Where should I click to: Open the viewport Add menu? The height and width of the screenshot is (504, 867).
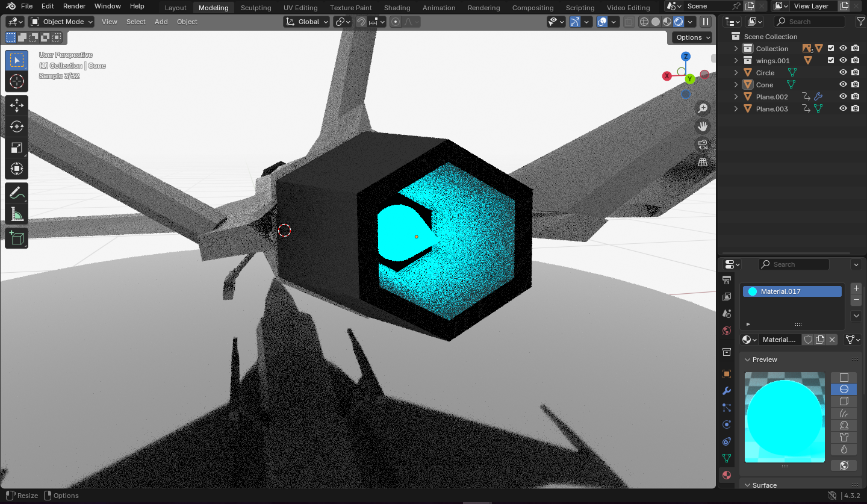(161, 22)
